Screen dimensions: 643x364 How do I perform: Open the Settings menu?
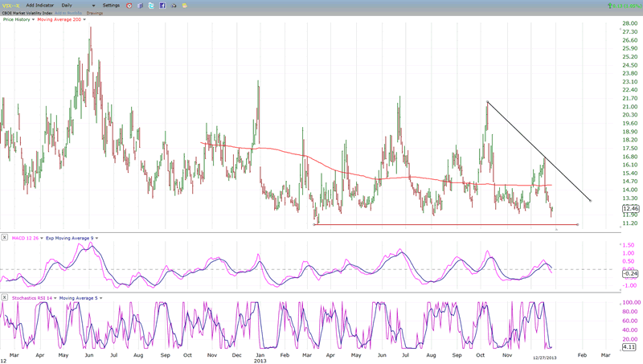click(x=111, y=6)
